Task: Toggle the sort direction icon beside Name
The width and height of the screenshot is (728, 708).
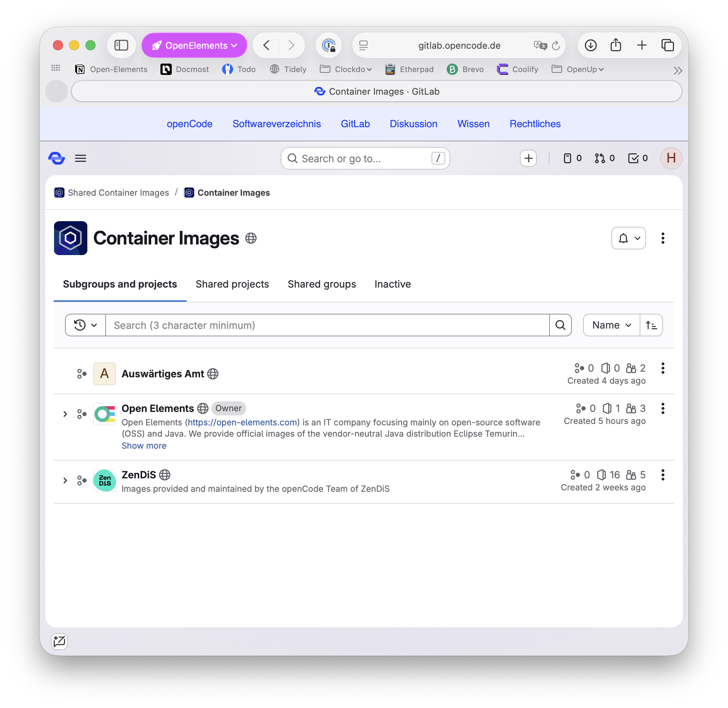Action: [651, 325]
